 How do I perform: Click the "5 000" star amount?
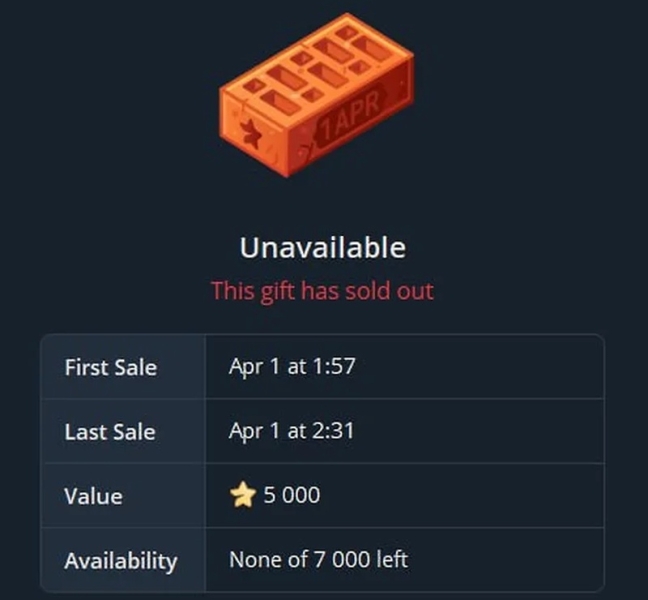292,495
